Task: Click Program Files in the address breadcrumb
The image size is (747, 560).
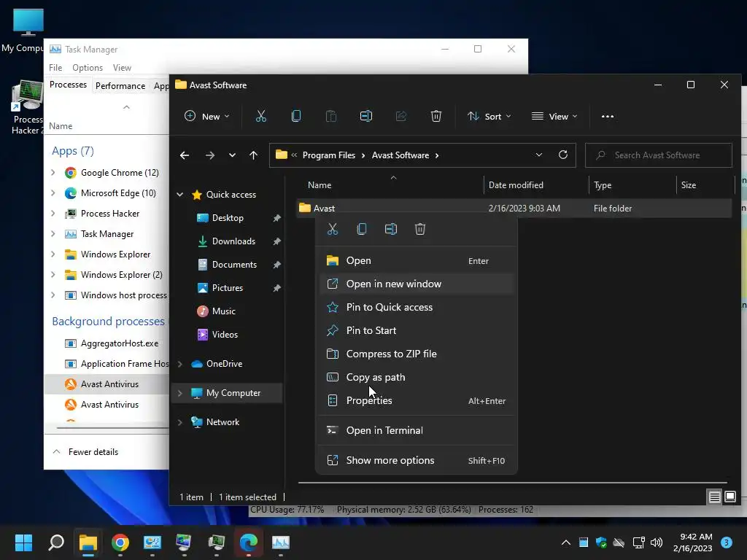Action: point(329,155)
